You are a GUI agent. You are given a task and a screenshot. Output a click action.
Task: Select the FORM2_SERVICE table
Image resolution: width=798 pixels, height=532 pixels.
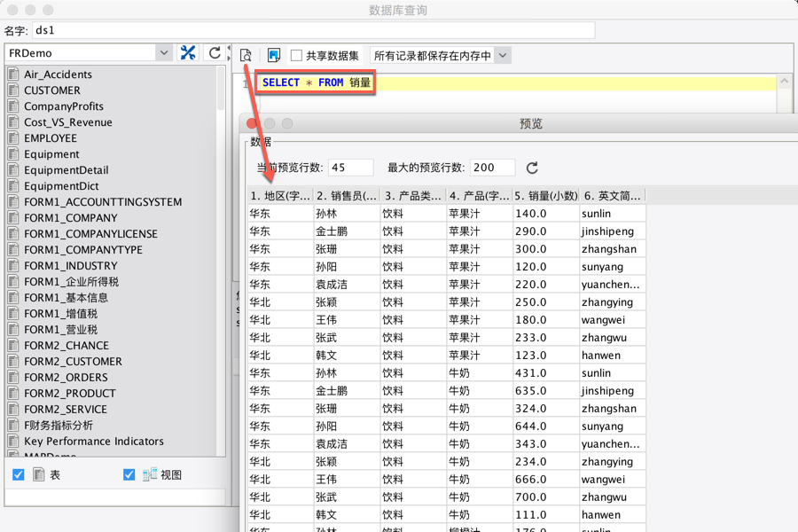(65, 410)
